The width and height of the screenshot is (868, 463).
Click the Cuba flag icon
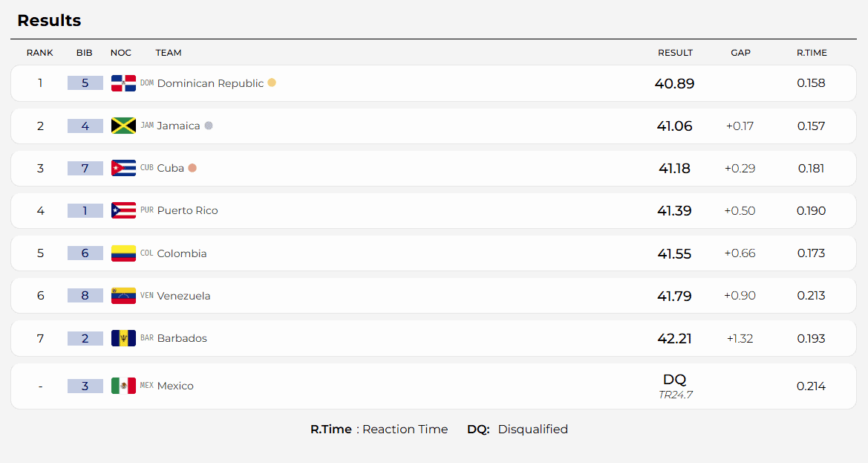pos(123,168)
